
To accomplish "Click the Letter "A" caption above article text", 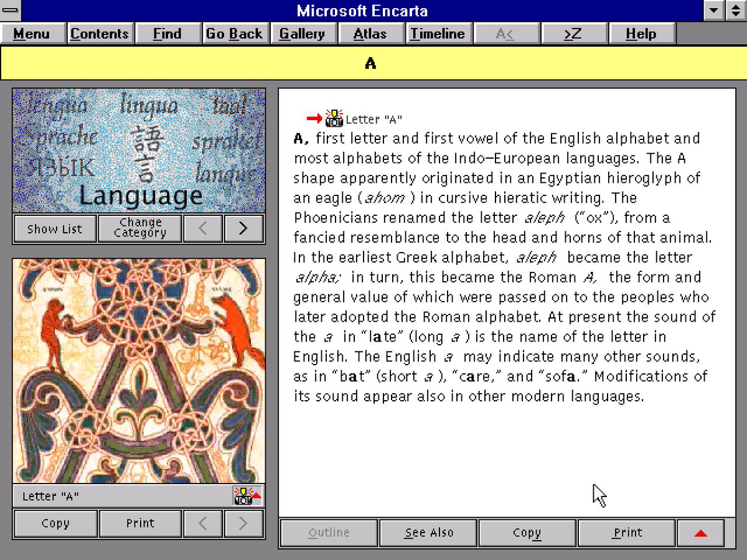I will [x=374, y=119].
